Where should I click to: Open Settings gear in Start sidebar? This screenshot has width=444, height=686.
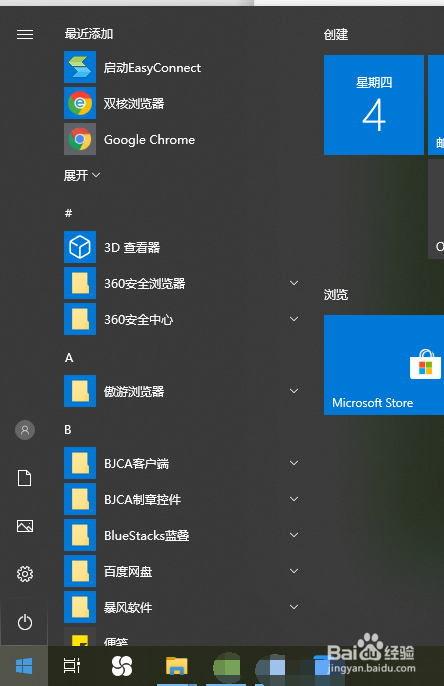25,574
